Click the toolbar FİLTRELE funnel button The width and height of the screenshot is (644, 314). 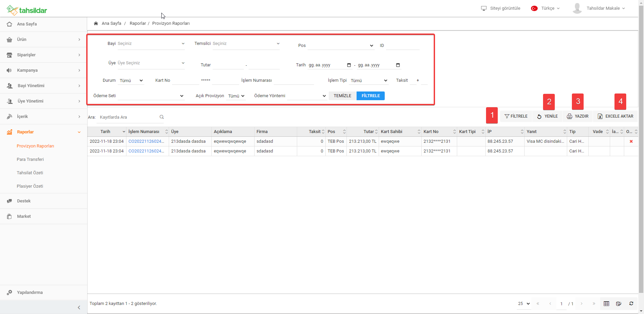[516, 116]
